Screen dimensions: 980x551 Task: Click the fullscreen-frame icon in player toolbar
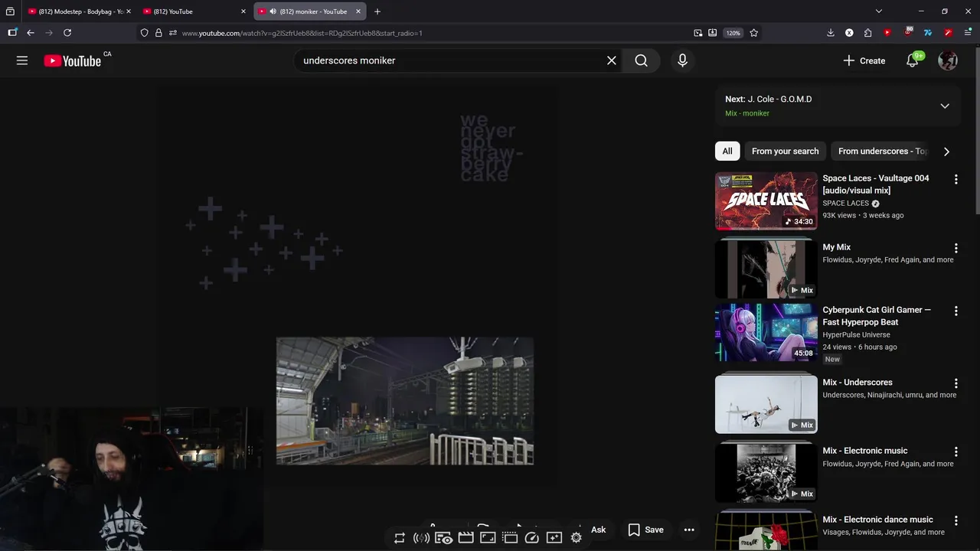pyautogui.click(x=488, y=538)
